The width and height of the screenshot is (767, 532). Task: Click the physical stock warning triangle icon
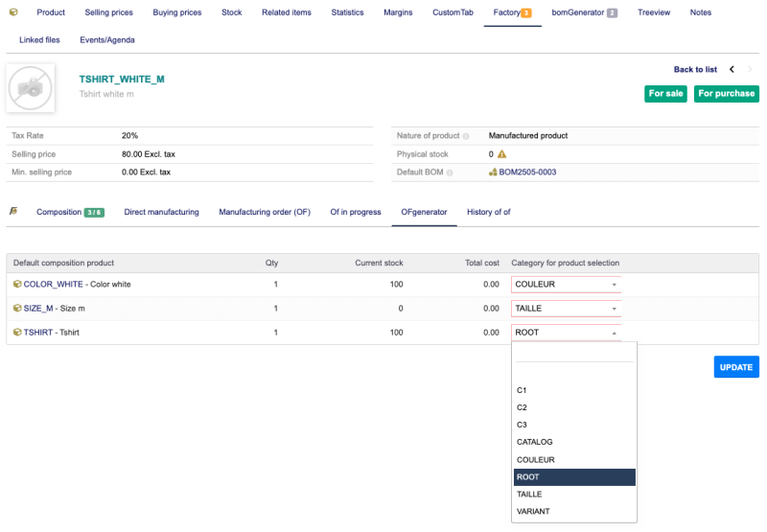point(501,154)
